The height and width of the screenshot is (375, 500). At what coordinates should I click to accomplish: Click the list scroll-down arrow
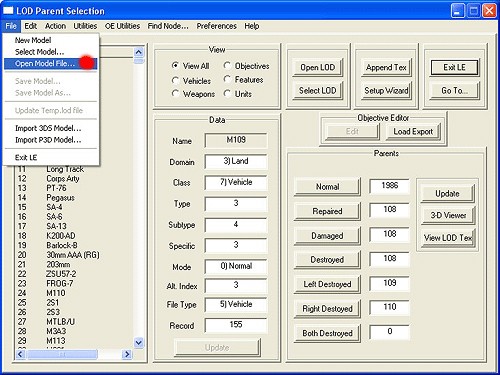coord(139,342)
